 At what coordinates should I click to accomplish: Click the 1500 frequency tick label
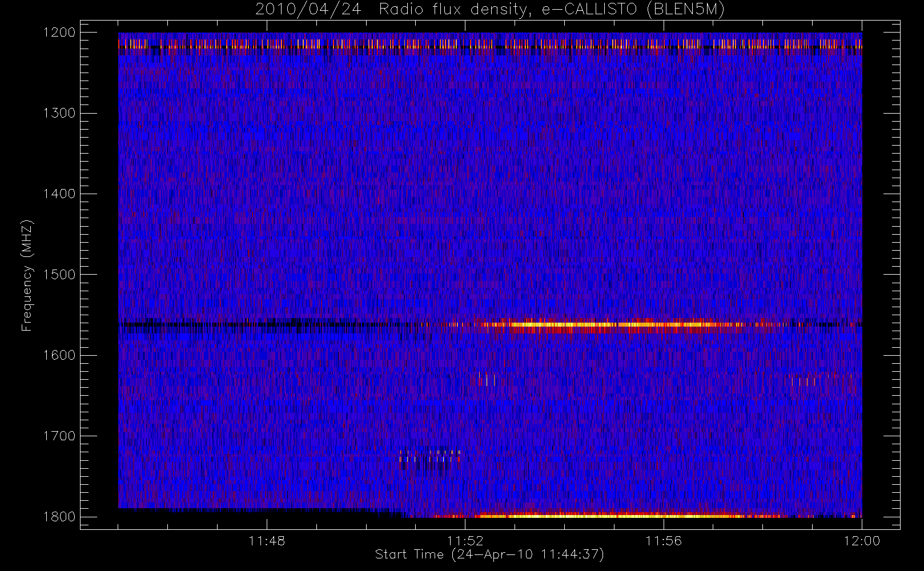pyautogui.click(x=59, y=275)
